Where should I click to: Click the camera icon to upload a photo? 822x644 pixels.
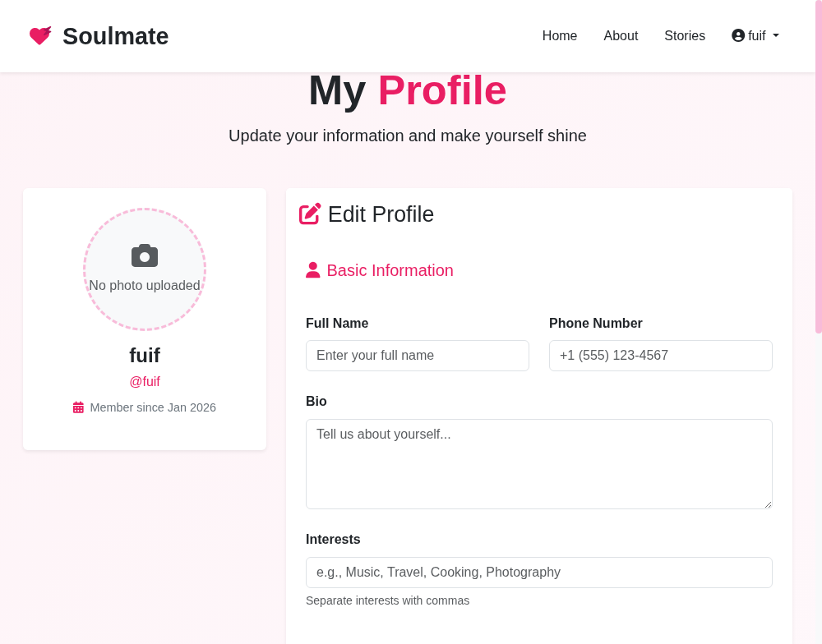coord(145,255)
